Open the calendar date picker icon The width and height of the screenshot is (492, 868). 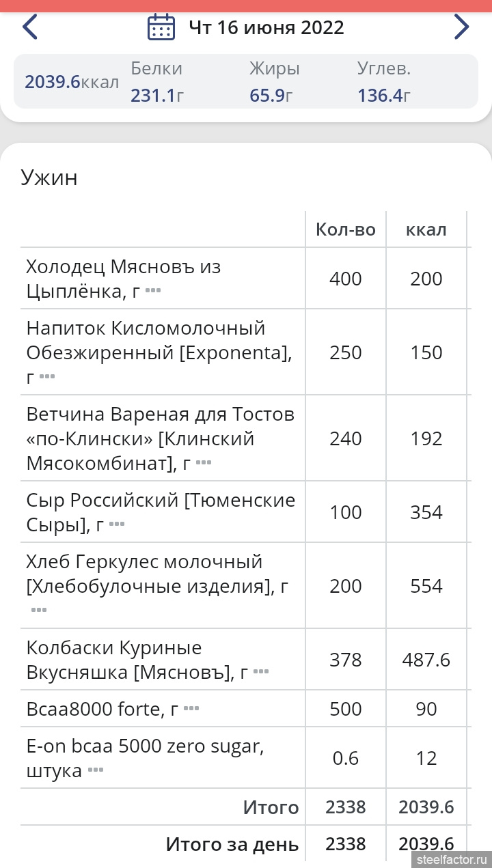(x=161, y=27)
